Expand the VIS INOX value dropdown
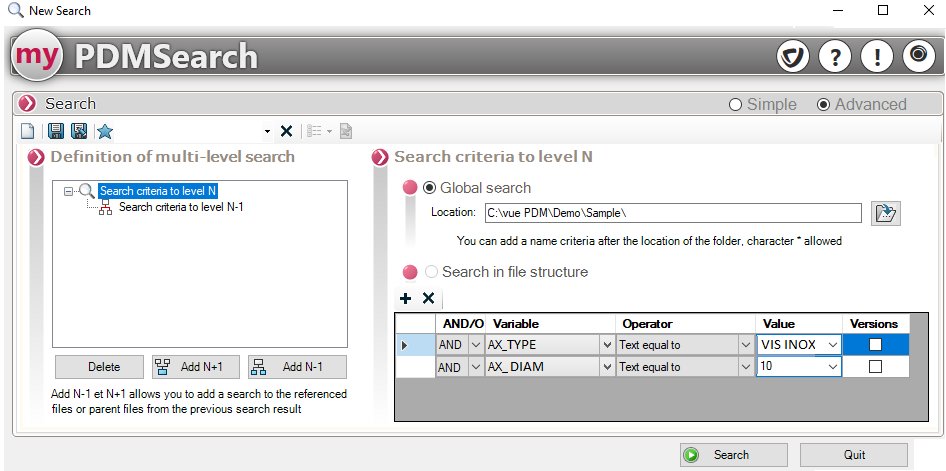946x471 pixels. pyautogui.click(x=832, y=345)
